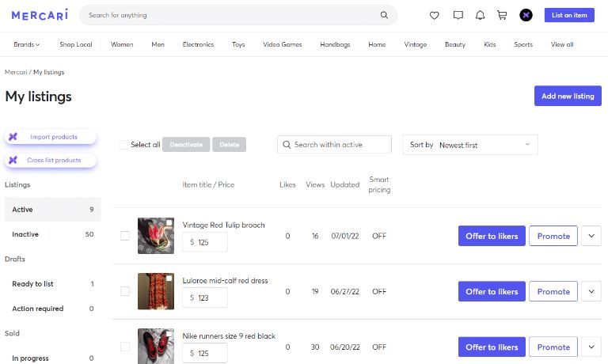Click the magnifier icon in Search within active
This screenshot has width=608, height=364.
click(x=287, y=145)
